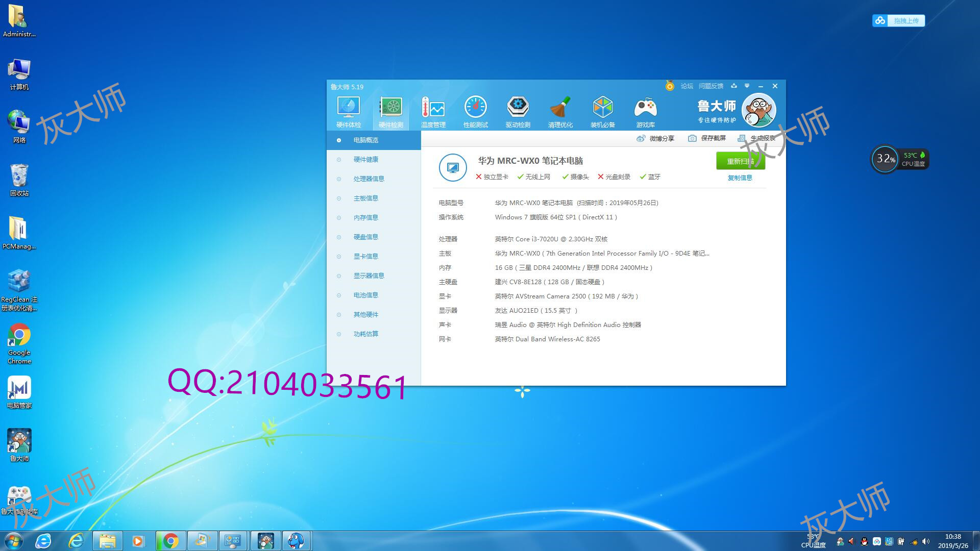Viewport: 980px width, 551px height.
Task: Click the laptop computer icon beside model name
Action: [453, 167]
